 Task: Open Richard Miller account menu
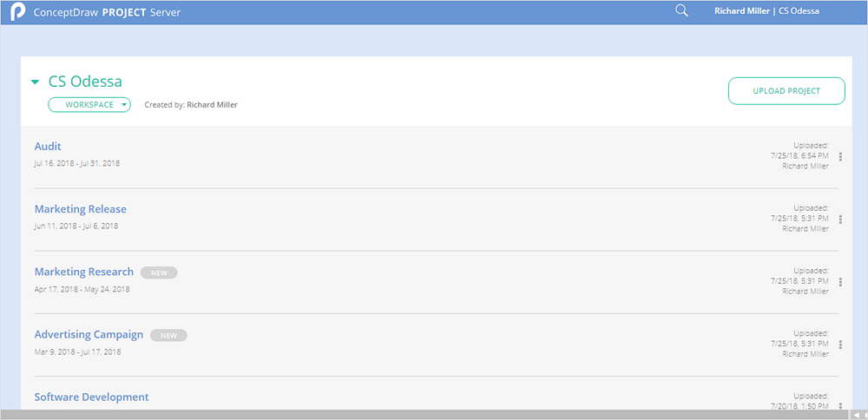(x=766, y=11)
